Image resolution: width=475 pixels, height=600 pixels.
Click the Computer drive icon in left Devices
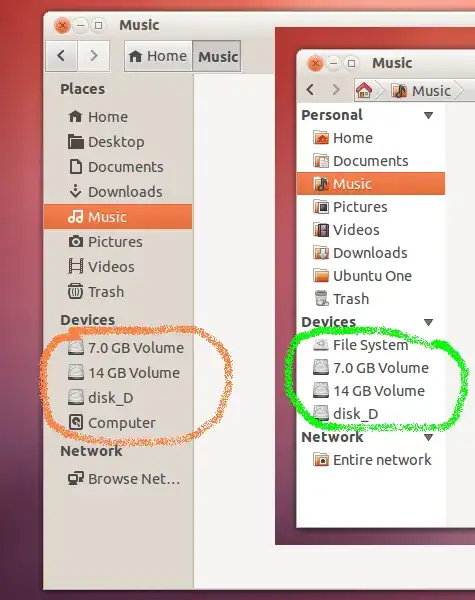(76, 422)
